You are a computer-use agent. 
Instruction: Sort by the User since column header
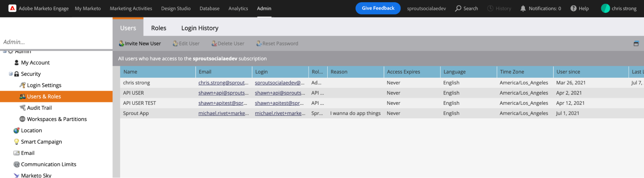(591, 72)
